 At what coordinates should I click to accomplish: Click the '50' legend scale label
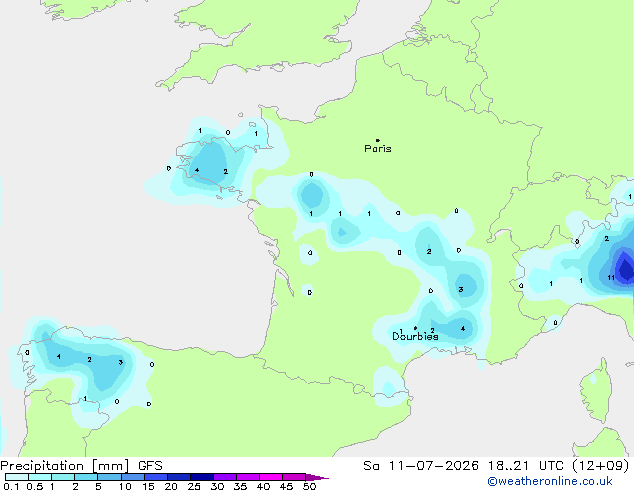(309, 486)
